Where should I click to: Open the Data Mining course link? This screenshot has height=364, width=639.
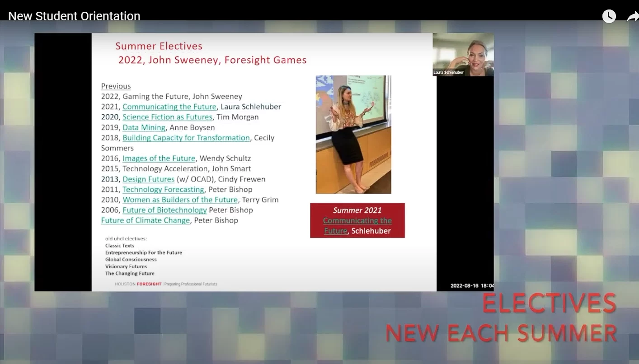click(144, 127)
